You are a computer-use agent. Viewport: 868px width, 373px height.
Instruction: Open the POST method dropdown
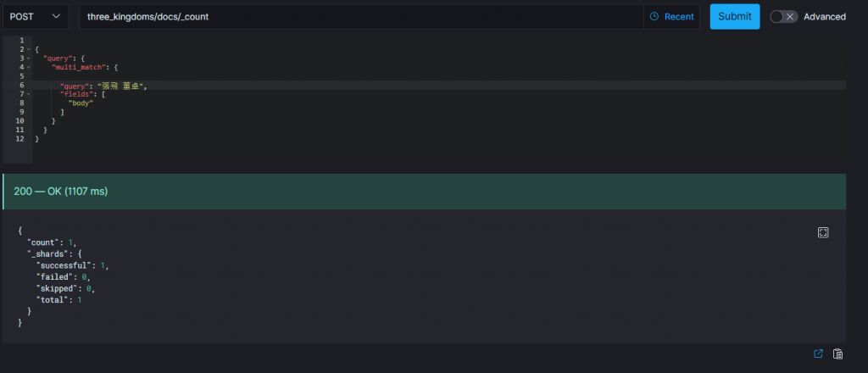click(x=36, y=17)
